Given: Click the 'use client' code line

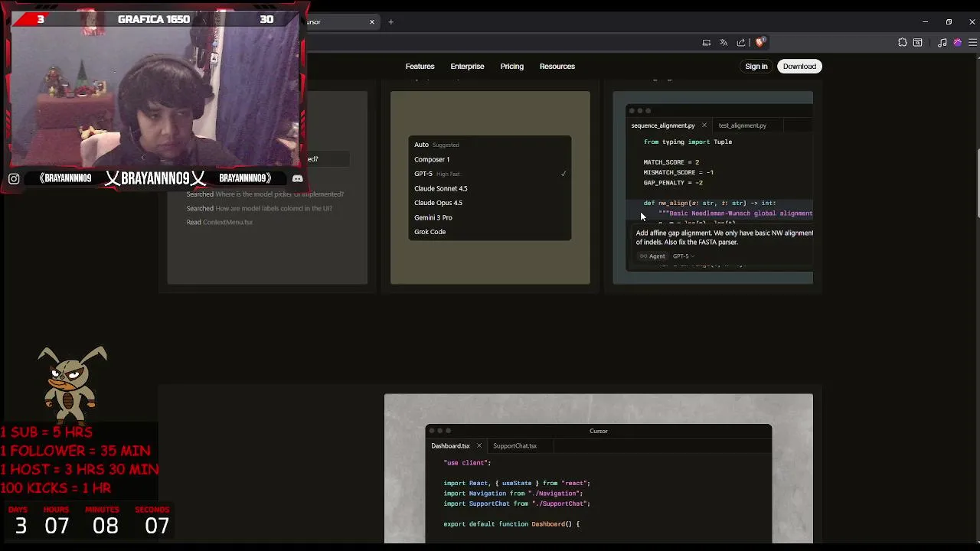Looking at the screenshot, I should [467, 463].
